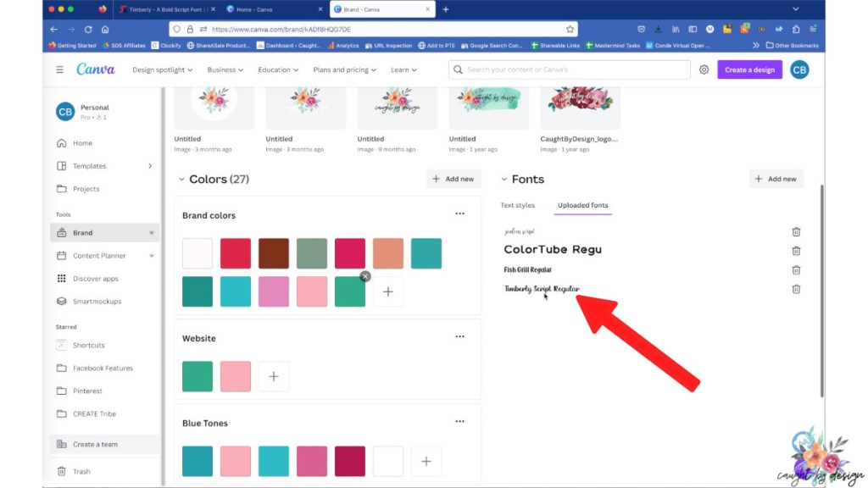
Task: Expand the Templates submenu arrow
Action: 150,166
